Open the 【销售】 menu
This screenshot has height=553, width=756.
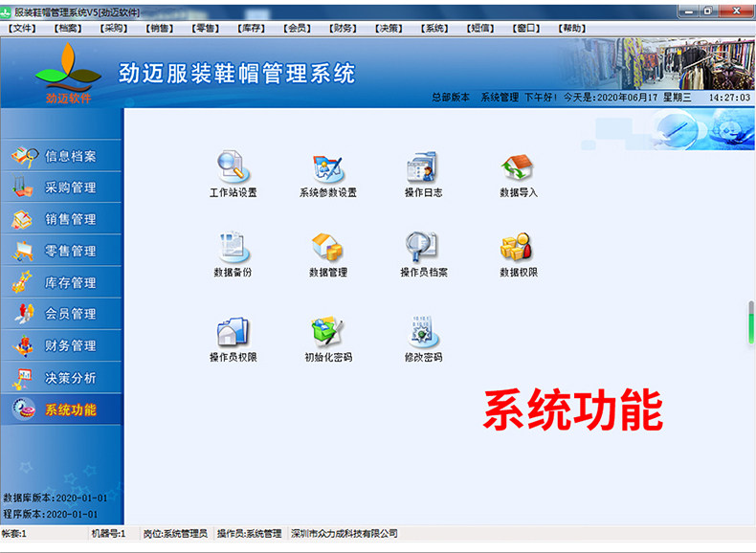pyautogui.click(x=159, y=29)
